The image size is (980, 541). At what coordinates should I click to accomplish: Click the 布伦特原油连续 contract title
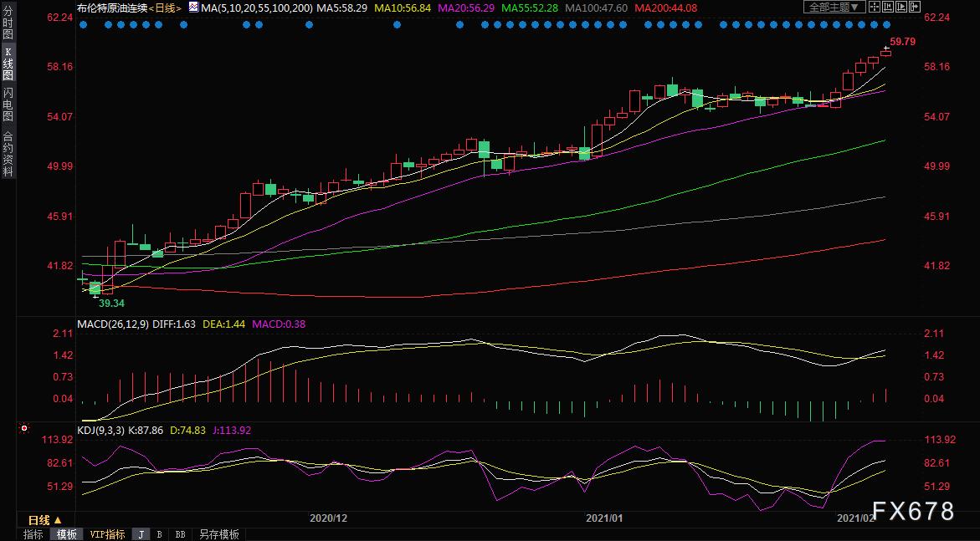point(112,8)
